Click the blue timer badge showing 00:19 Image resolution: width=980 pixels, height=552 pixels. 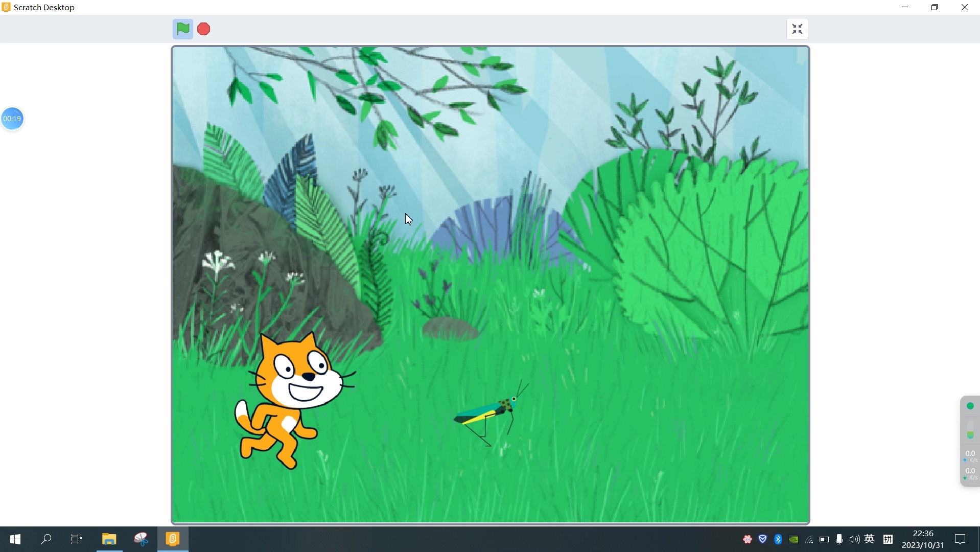[x=12, y=119]
